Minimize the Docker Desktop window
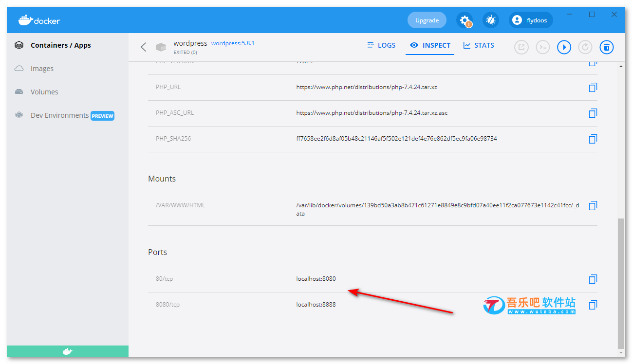The width and height of the screenshot is (632, 364). tap(569, 15)
